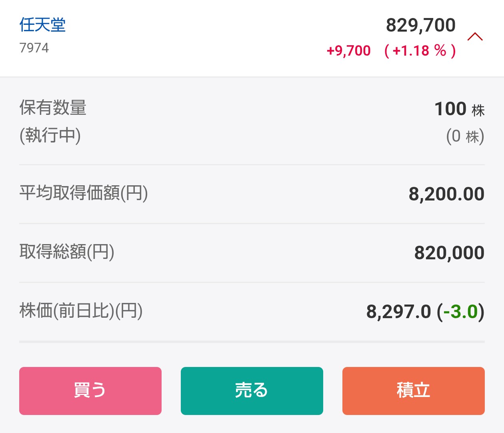Click the (執行中) label
504x433 pixels.
[50, 135]
